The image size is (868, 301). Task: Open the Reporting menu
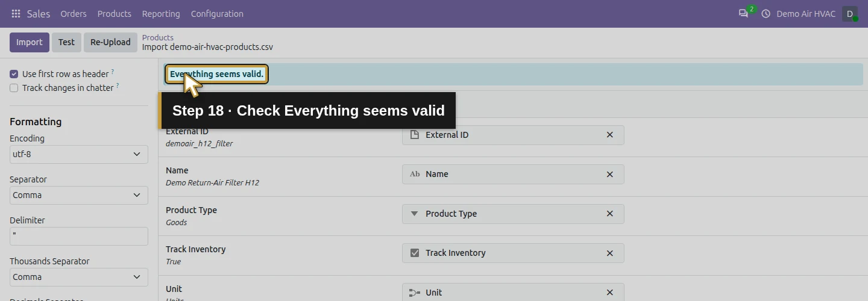click(161, 13)
